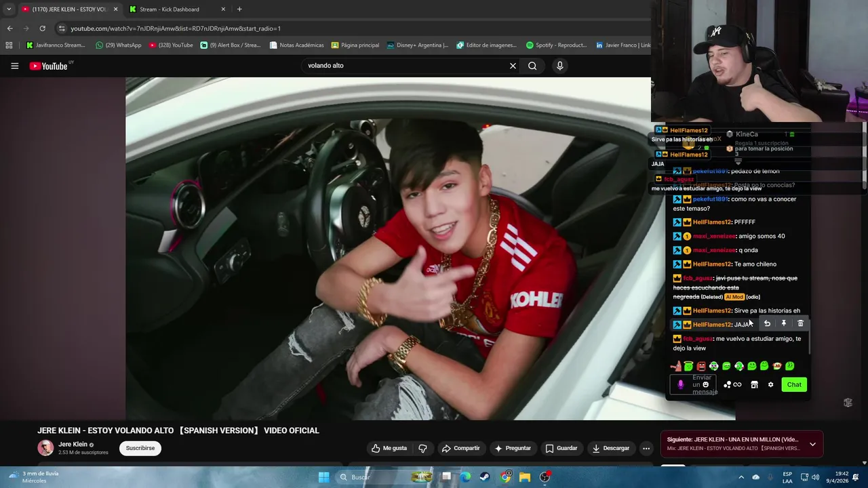The height and width of the screenshot is (488, 868).
Task: Open the YouTube hamburger guide menu
Action: [14, 66]
